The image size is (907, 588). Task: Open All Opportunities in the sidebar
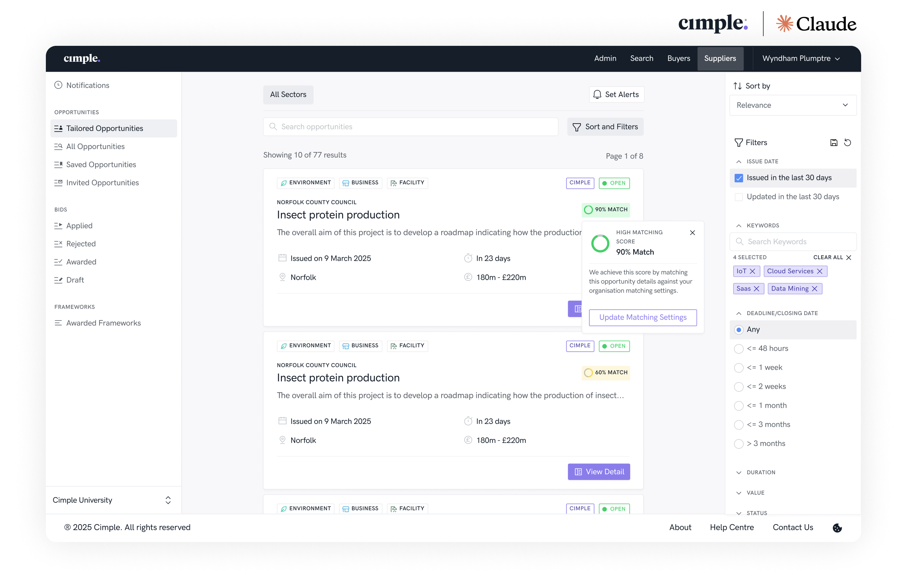[113, 147]
